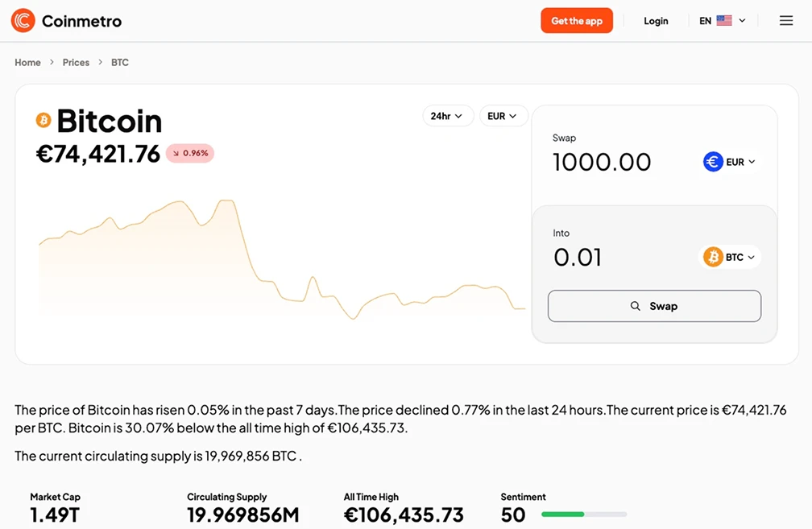Click the euro currency icon in Swap field

pos(712,161)
